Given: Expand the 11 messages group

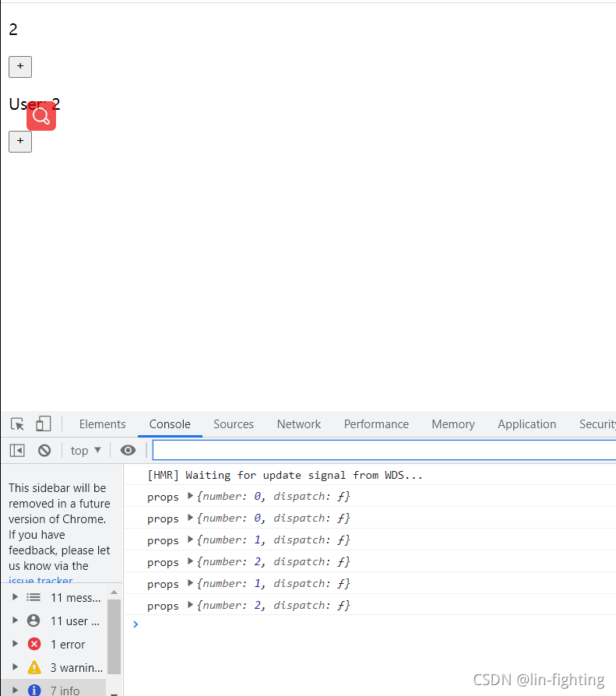Looking at the screenshot, I should point(15,597).
